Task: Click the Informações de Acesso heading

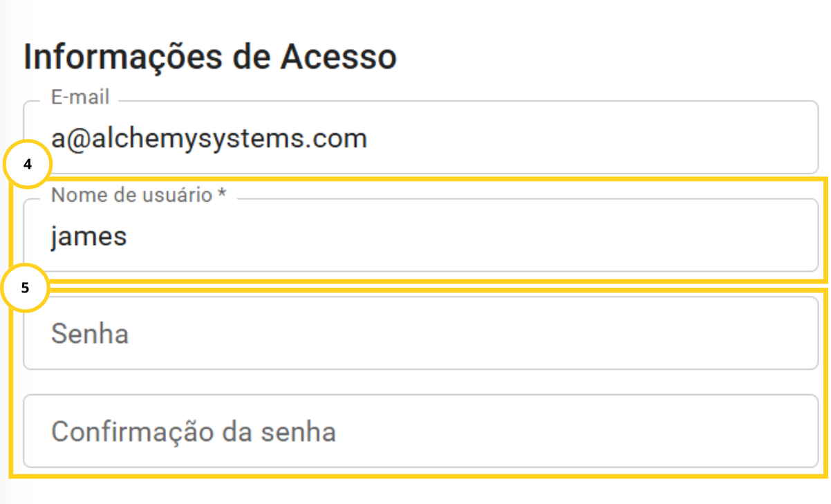Action: (210, 58)
